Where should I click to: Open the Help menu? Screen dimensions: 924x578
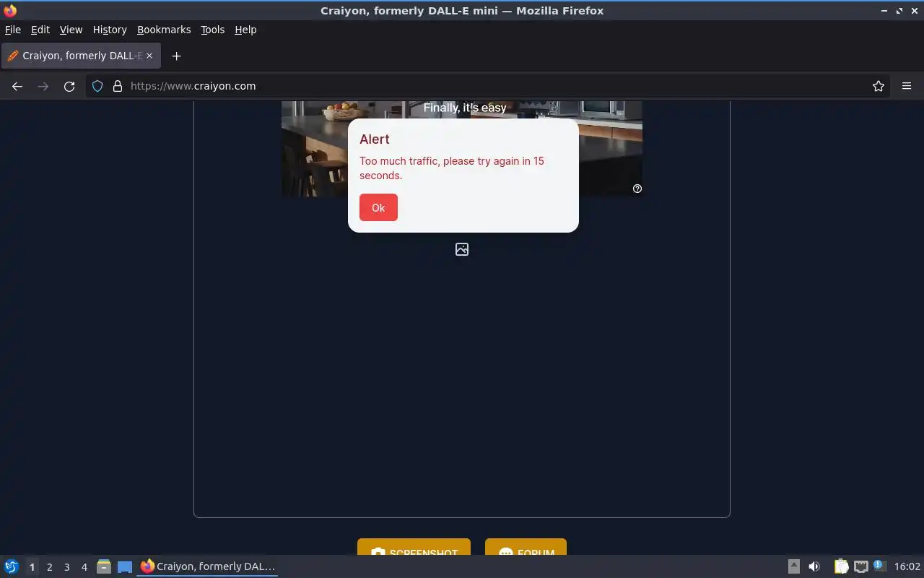(245, 30)
